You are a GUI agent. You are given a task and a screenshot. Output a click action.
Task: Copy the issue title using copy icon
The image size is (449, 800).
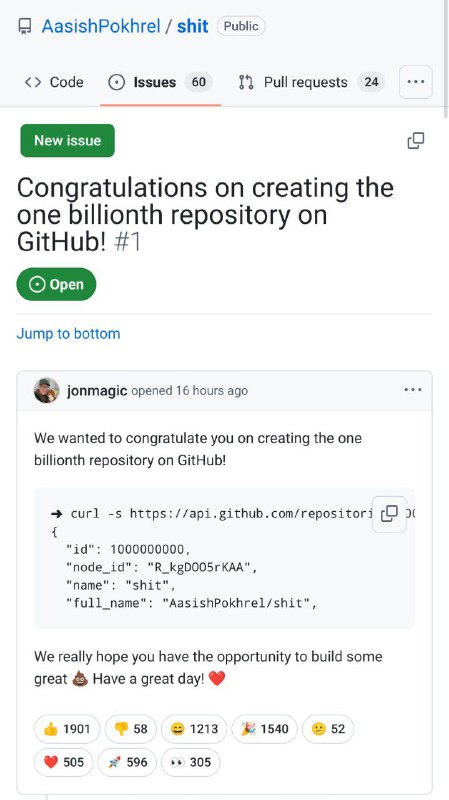click(416, 140)
